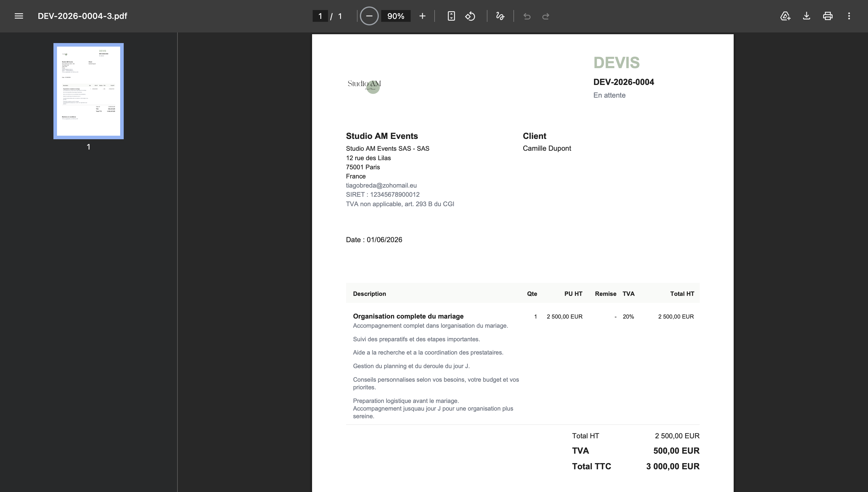
Task: Click the file name DEV-2026-0004-3.pdf
Action: (82, 16)
